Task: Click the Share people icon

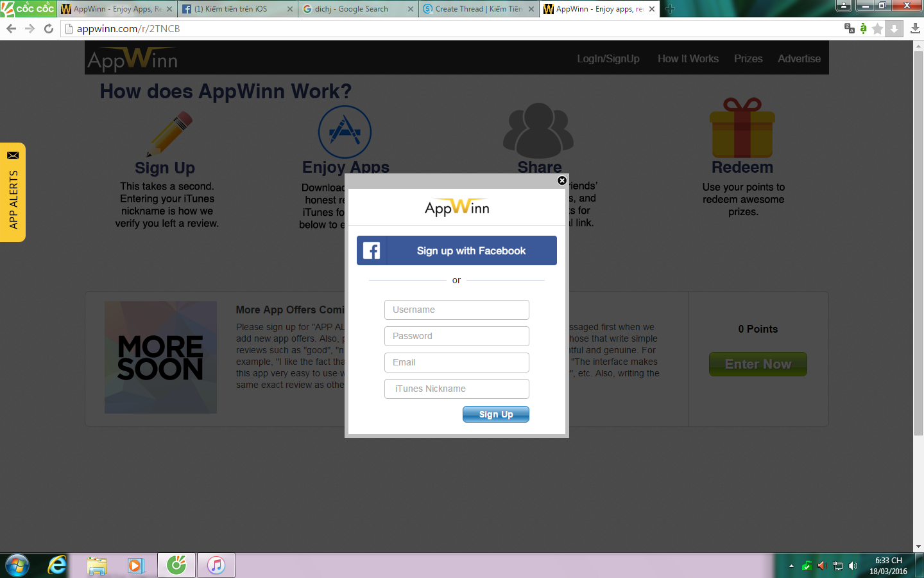Action: click(x=538, y=130)
